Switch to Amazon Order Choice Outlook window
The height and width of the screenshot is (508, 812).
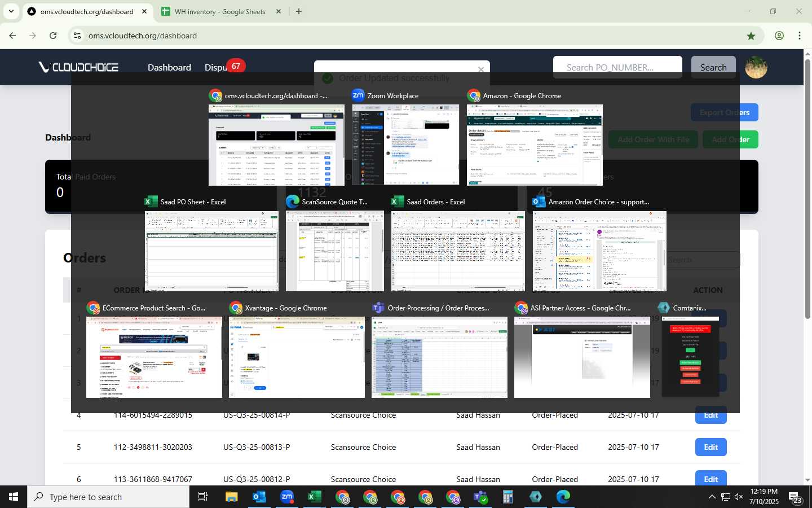(x=599, y=251)
